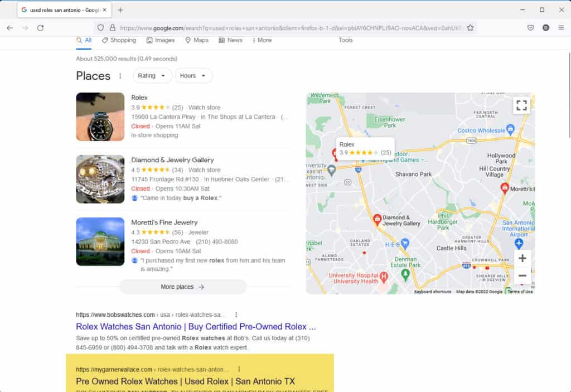Click the Shavano Park label on map
The width and height of the screenshot is (571, 392).
click(413, 174)
